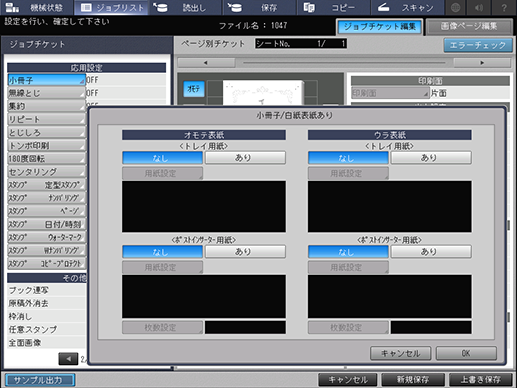This screenshot has width=517, height=388.
Task: Go to previous page of job ticket list
Action: click(68, 359)
